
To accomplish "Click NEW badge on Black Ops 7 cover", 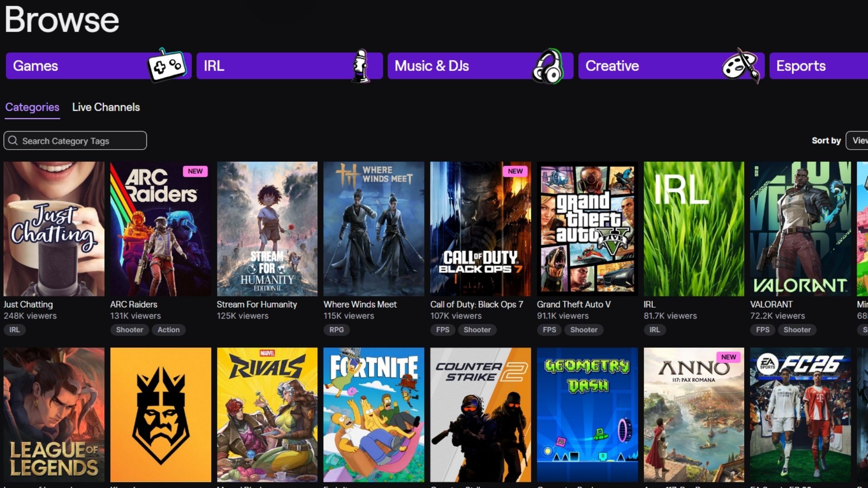I will pos(515,171).
